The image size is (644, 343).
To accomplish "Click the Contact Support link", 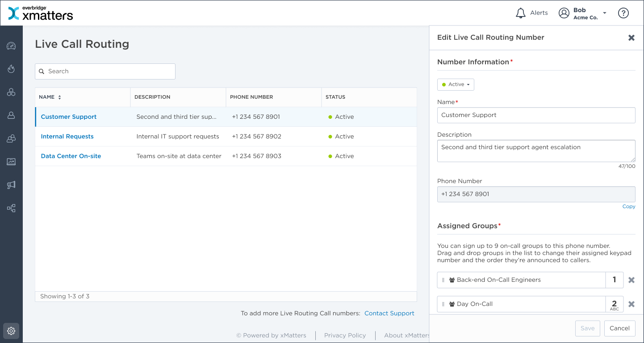I will [389, 314].
